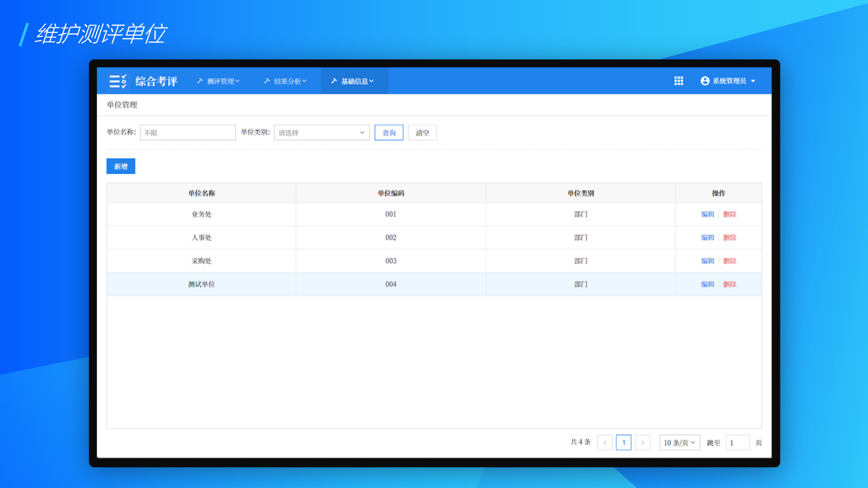The width and height of the screenshot is (868, 488).
Task: Delete the 采购处 row
Action: tap(729, 261)
